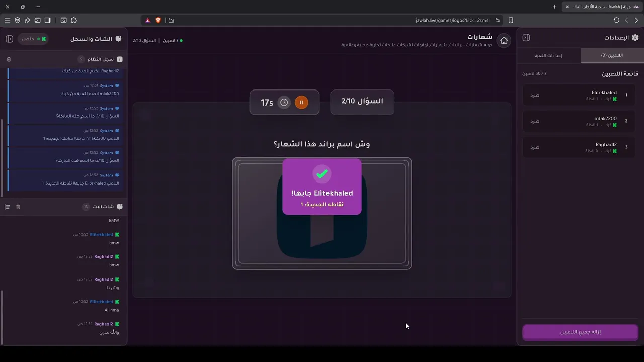Click the السؤال 2/10 chip above the logo

(362, 102)
